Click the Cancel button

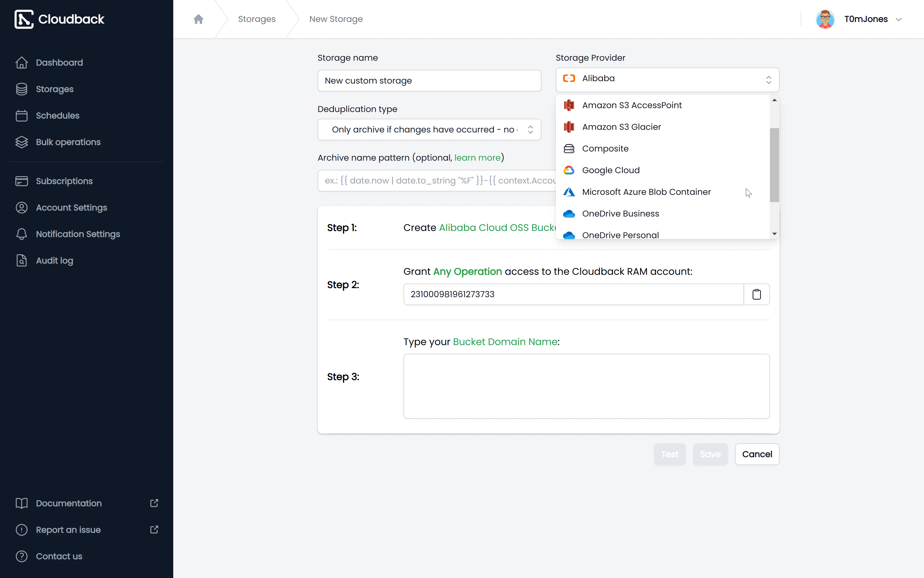(757, 454)
